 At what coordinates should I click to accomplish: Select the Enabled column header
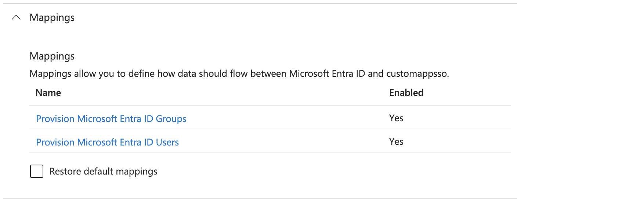pyautogui.click(x=406, y=93)
